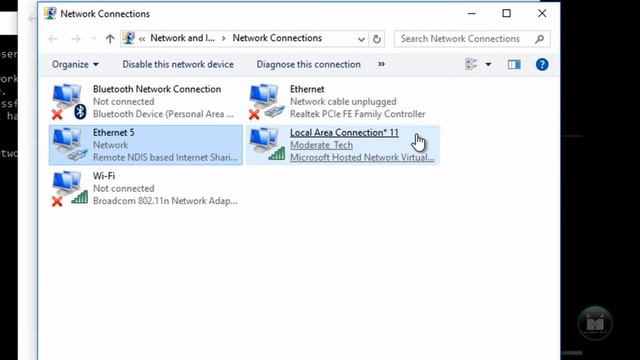Click Realtek PCIe FE Family Controller text
This screenshot has width=640, height=360.
click(358, 114)
